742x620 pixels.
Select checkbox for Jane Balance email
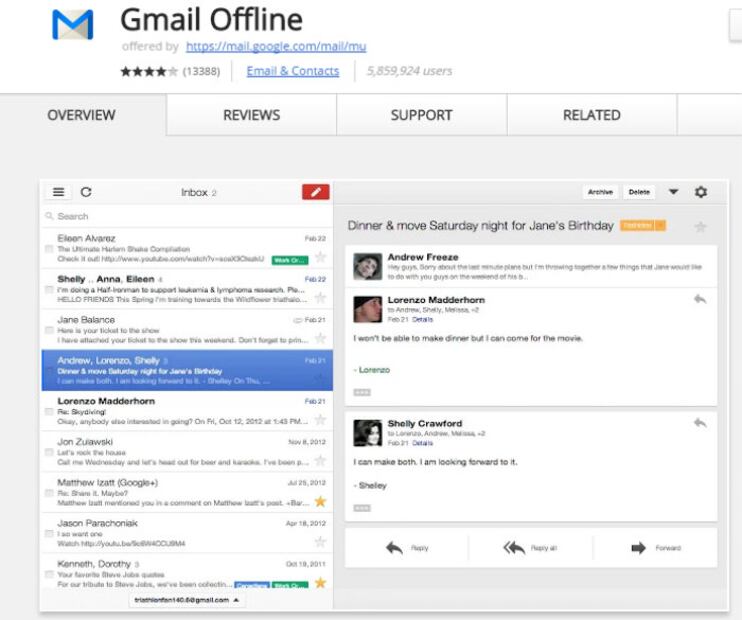click(x=49, y=330)
